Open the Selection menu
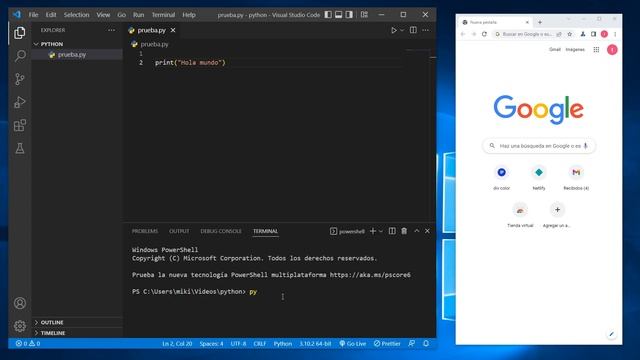 pyautogui.click(x=76, y=15)
